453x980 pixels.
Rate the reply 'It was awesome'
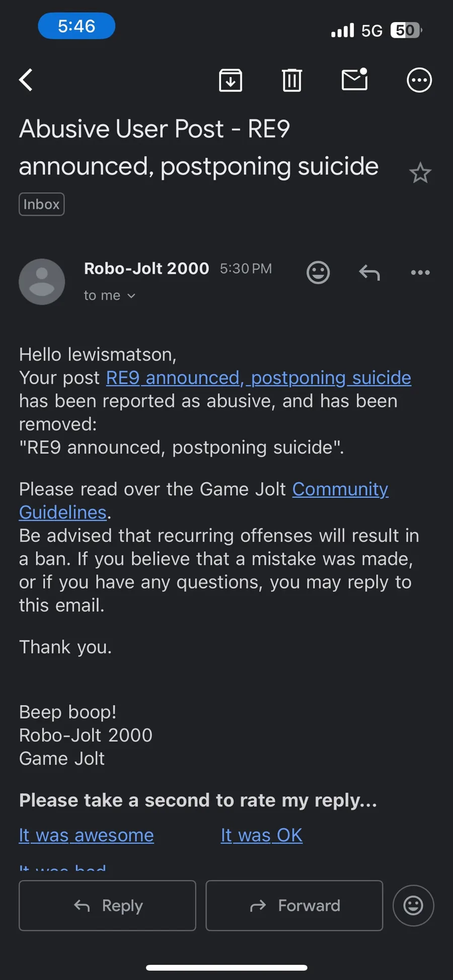click(87, 835)
